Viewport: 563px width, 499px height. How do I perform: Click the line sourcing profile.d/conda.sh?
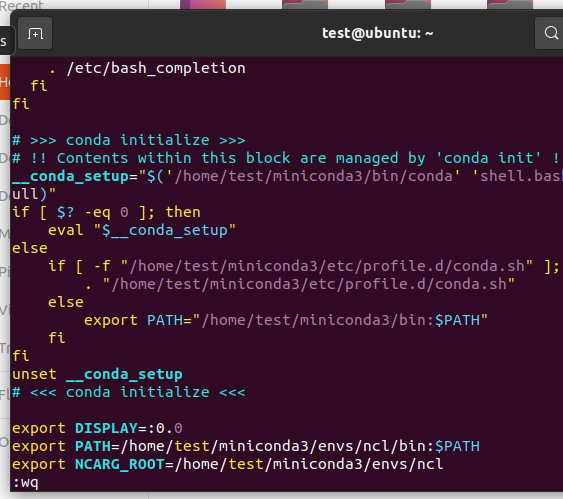300,284
